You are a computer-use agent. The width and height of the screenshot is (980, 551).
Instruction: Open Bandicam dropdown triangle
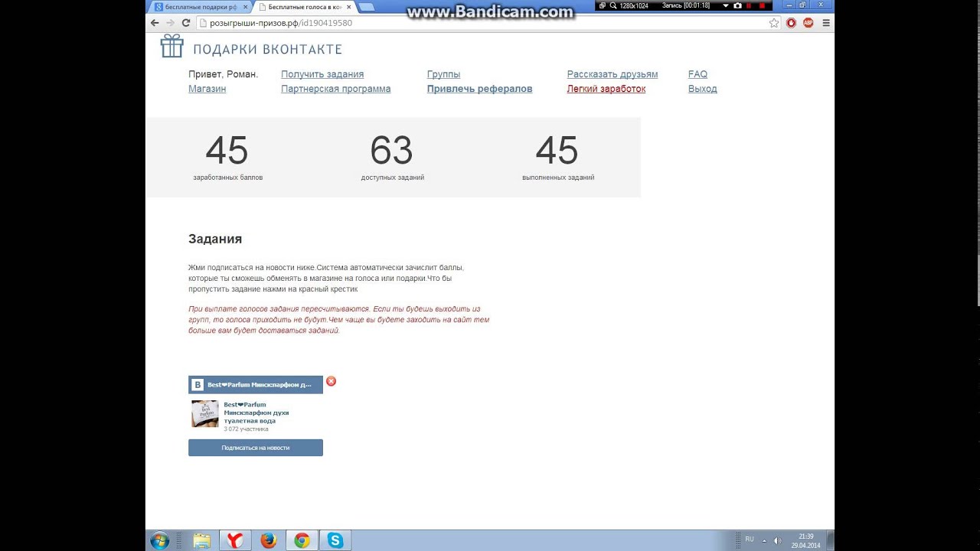coord(726,5)
